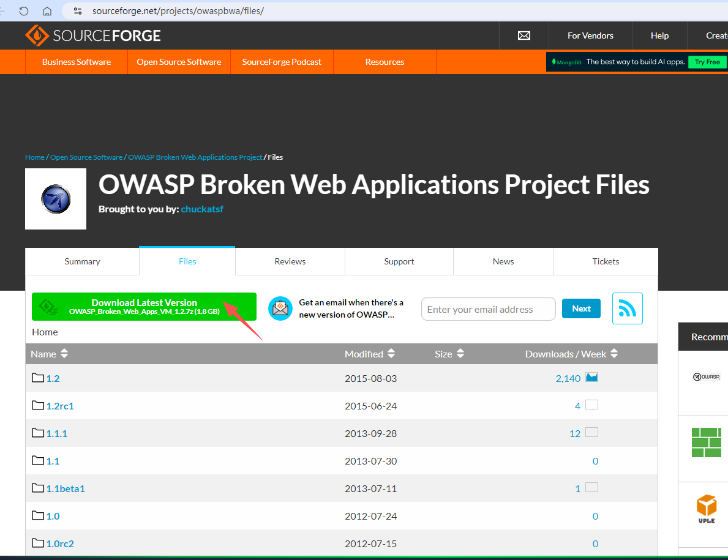Click the Next button
Viewport: 728px width, 560px height.
coord(581,308)
